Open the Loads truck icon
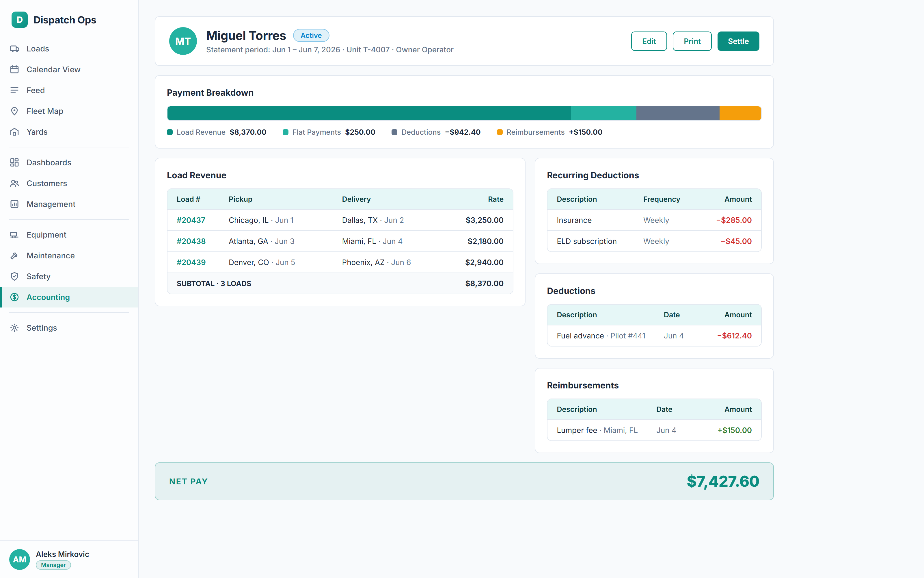This screenshot has width=924, height=578. [x=14, y=49]
